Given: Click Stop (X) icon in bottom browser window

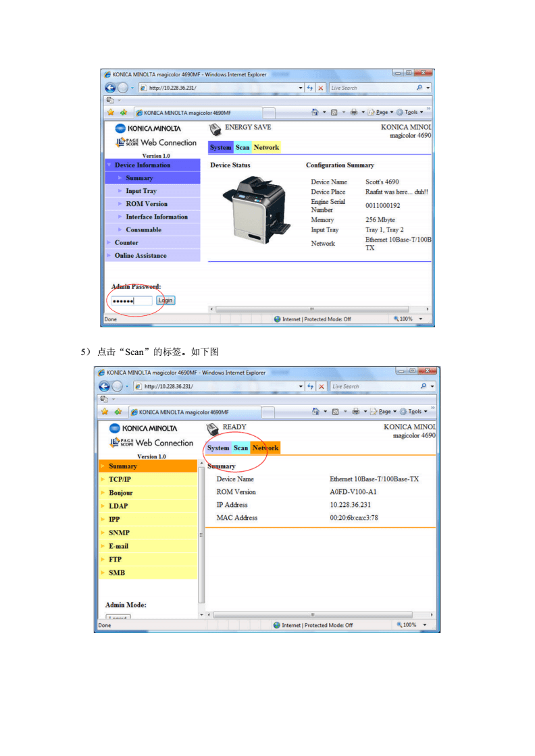Looking at the screenshot, I should [322, 386].
